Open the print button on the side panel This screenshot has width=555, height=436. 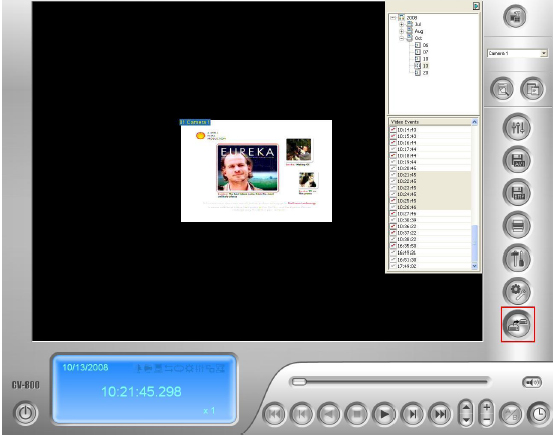point(517,226)
